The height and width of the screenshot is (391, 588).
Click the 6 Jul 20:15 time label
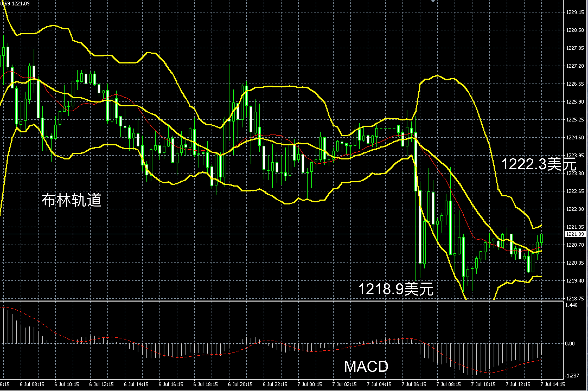(x=240, y=384)
